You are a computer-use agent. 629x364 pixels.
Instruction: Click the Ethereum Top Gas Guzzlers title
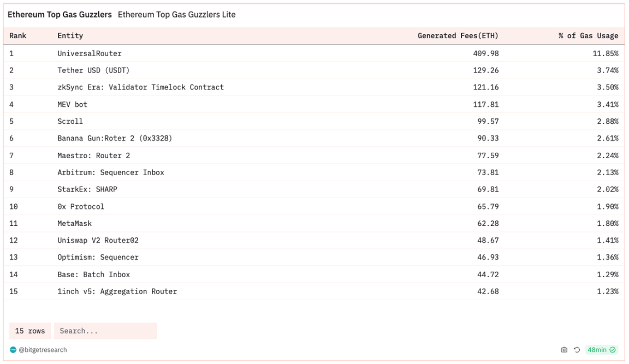[60, 15]
